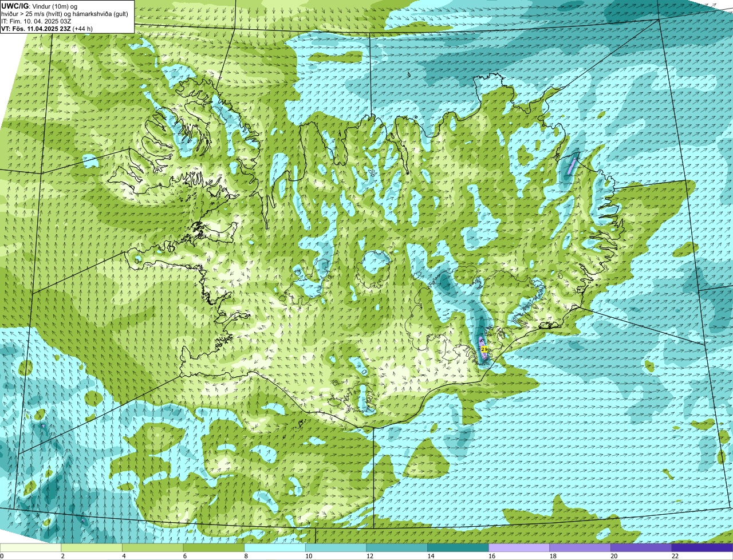Click the 'hviður > 25 m/s (hvítt)' description line
The image size is (733, 560).
[65, 14]
